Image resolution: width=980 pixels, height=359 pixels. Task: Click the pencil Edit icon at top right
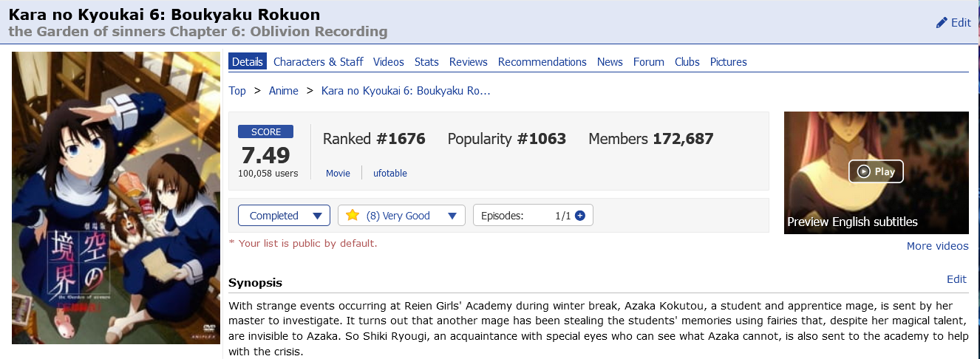click(x=942, y=23)
